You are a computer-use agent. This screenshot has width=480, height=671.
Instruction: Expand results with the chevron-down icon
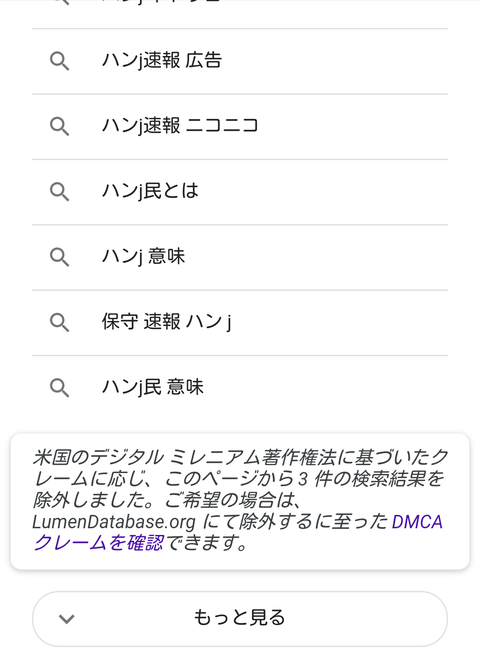tap(67, 619)
